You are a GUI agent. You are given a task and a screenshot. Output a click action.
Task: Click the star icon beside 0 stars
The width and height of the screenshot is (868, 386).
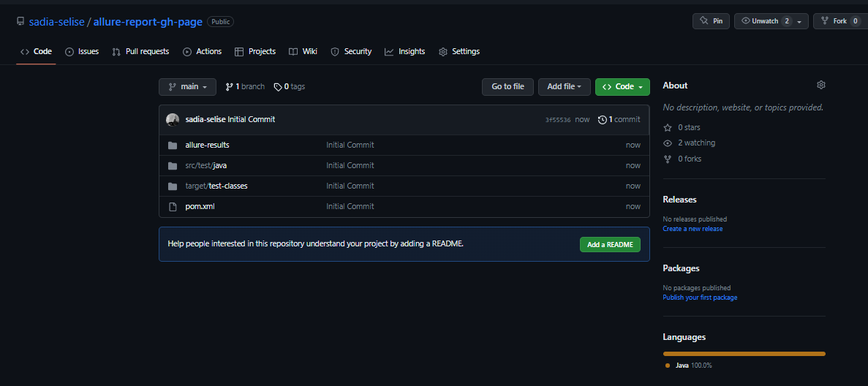click(667, 127)
